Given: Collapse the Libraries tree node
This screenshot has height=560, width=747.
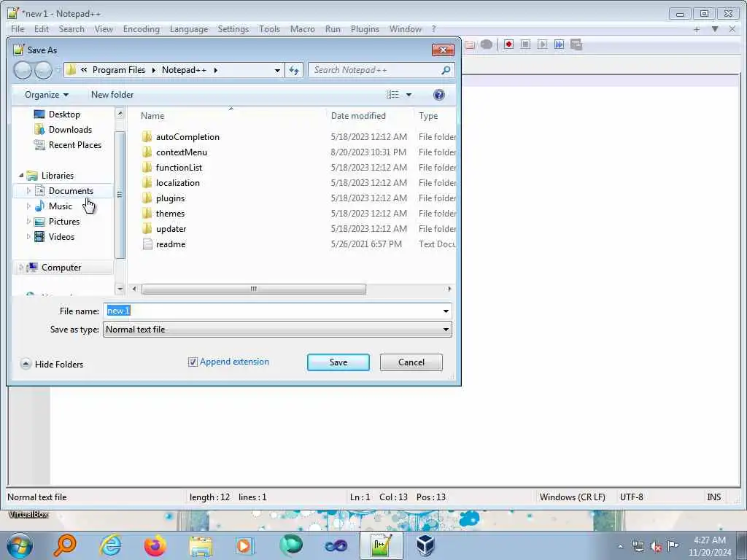Looking at the screenshot, I should (21, 175).
